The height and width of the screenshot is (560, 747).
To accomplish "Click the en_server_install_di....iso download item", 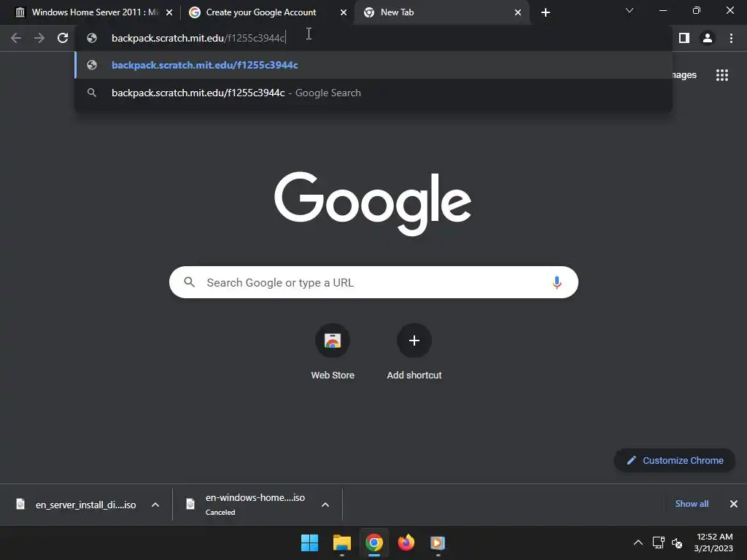I will click(x=86, y=505).
